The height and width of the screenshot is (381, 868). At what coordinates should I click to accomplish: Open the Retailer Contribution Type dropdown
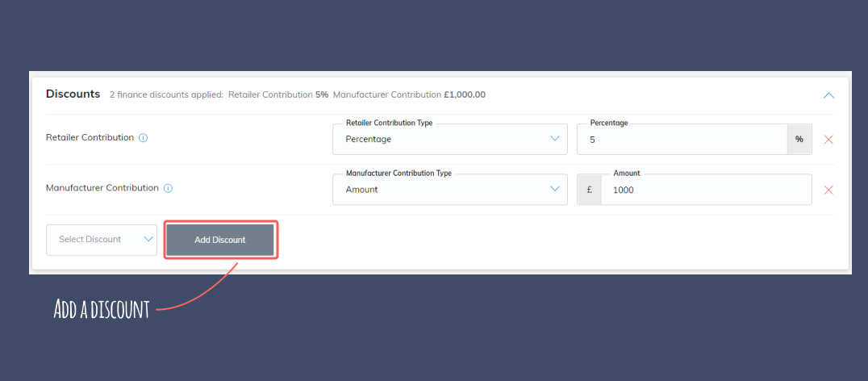pyautogui.click(x=449, y=139)
